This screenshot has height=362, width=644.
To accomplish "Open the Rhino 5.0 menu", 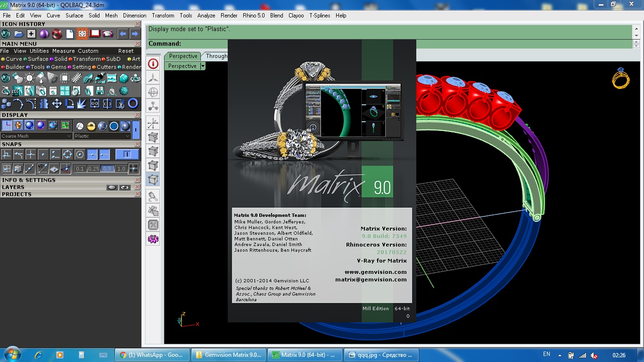I will tap(254, 16).
